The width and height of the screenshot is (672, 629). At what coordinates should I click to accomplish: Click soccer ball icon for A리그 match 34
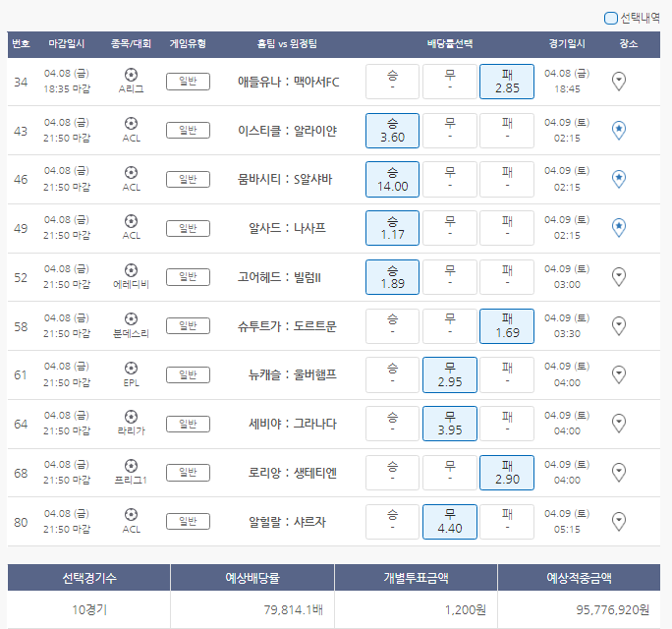tap(131, 75)
